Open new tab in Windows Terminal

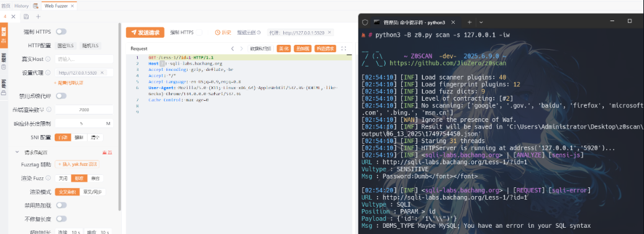pyautogui.click(x=469, y=22)
